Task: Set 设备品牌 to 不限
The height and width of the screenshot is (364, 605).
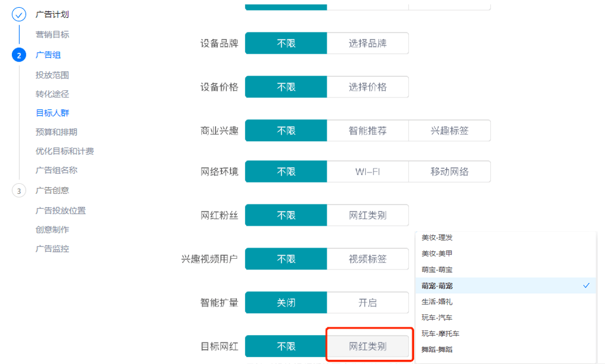Action: tap(286, 43)
